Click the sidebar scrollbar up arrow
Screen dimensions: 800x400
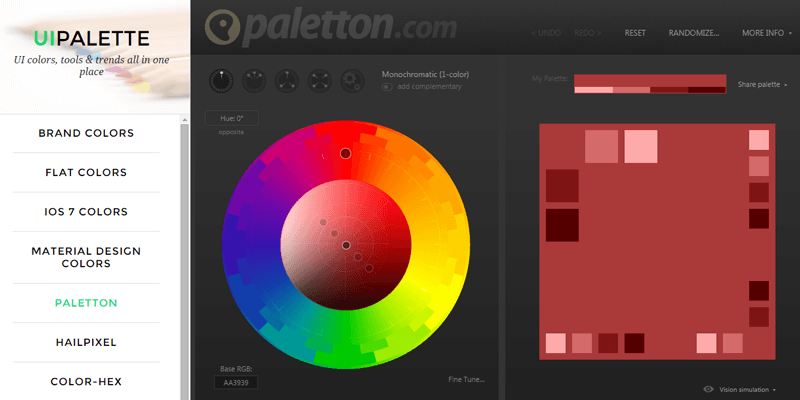point(185,119)
